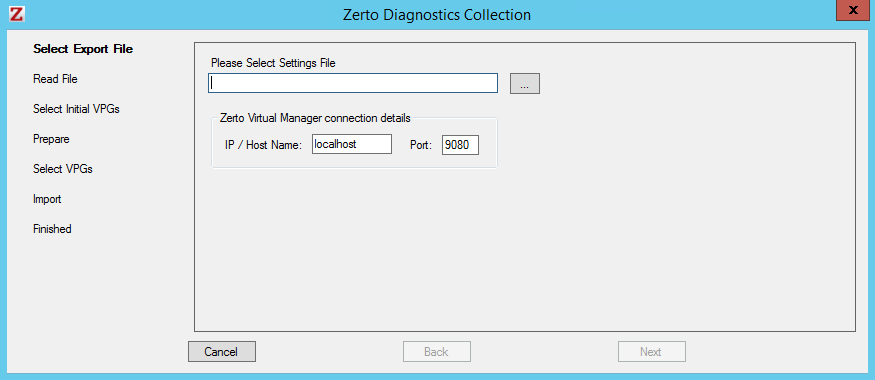Select the 'Prepare' step
Image resolution: width=875 pixels, height=380 pixels.
(x=51, y=139)
